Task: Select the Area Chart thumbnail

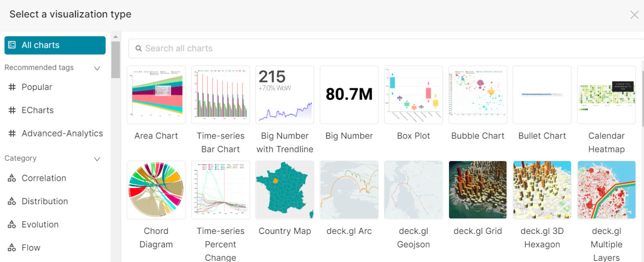Action: (x=156, y=95)
